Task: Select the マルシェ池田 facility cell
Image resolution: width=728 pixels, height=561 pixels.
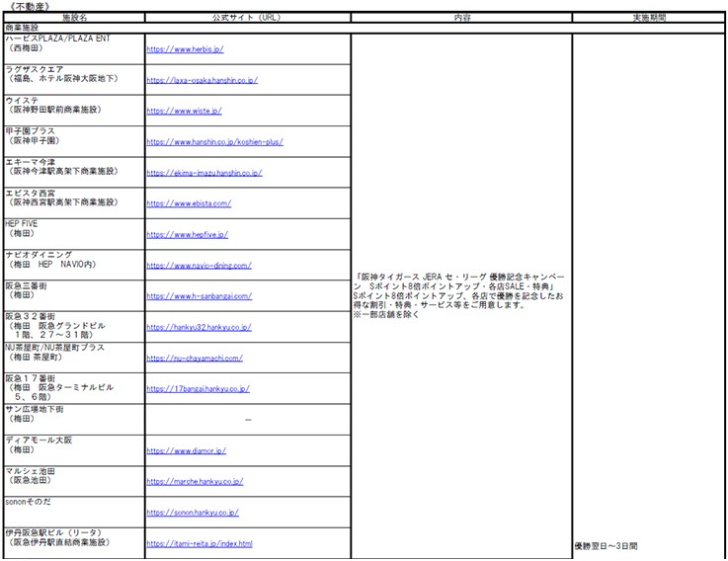Action: click(x=74, y=481)
